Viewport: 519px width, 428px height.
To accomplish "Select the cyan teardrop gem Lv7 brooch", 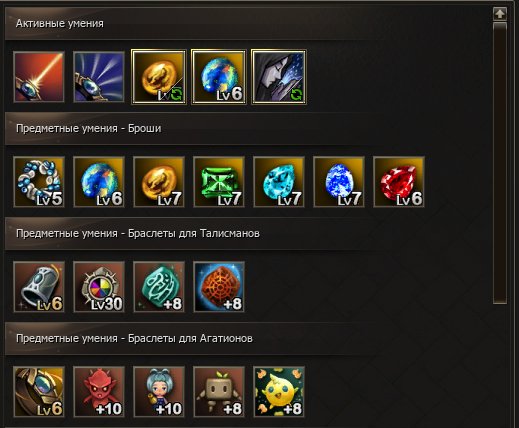I will tap(279, 182).
